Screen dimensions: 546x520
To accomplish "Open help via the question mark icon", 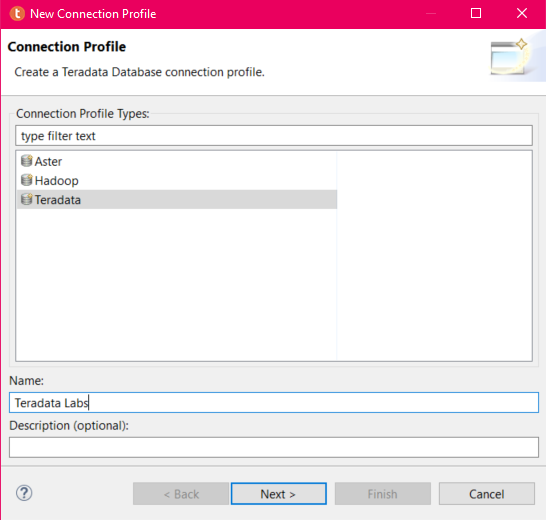I will click(24, 493).
